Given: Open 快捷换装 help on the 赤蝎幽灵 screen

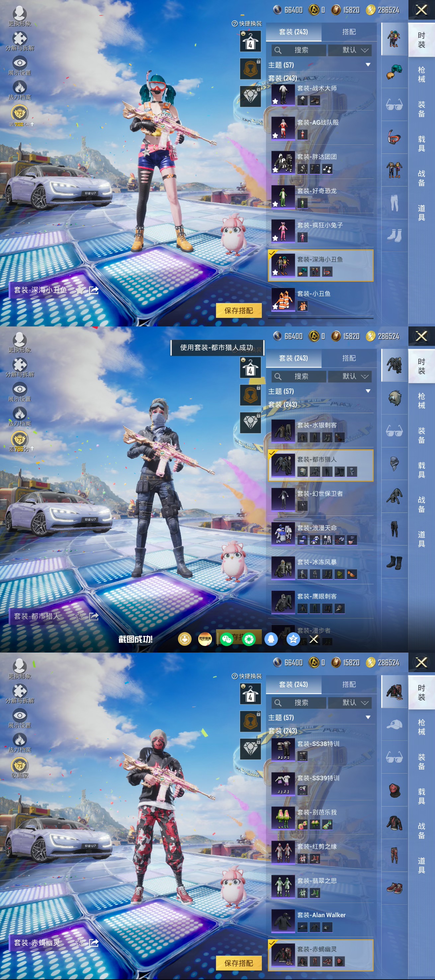Looking at the screenshot, I should (x=247, y=676).
